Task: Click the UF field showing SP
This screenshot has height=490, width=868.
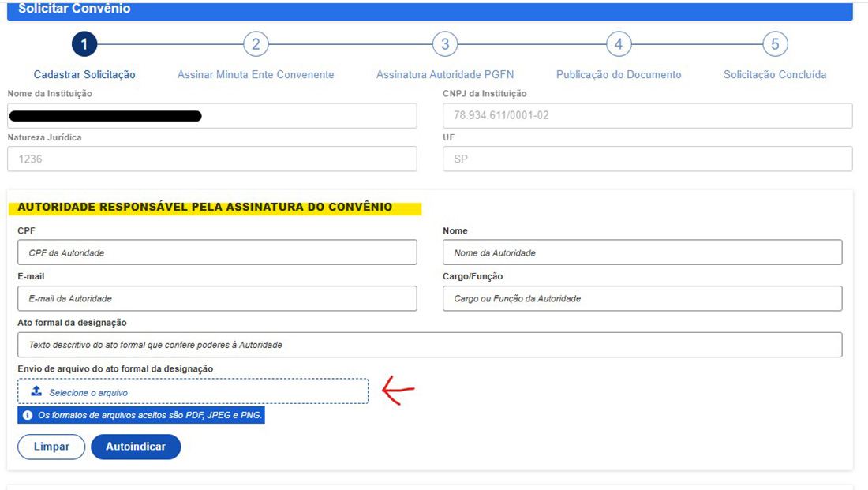Action: click(647, 159)
